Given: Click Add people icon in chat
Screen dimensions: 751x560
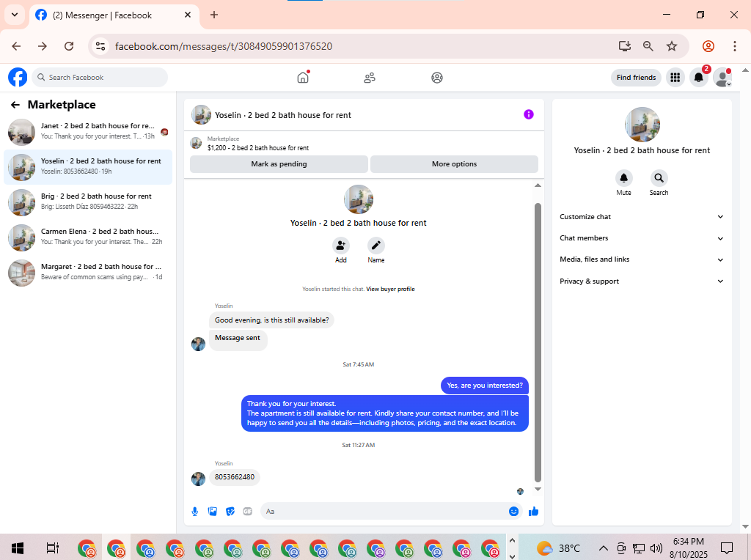Looking at the screenshot, I should (x=340, y=246).
